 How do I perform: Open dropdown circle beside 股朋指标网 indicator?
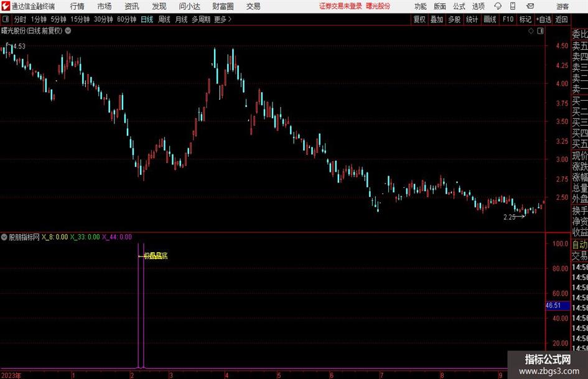[x=4, y=236]
